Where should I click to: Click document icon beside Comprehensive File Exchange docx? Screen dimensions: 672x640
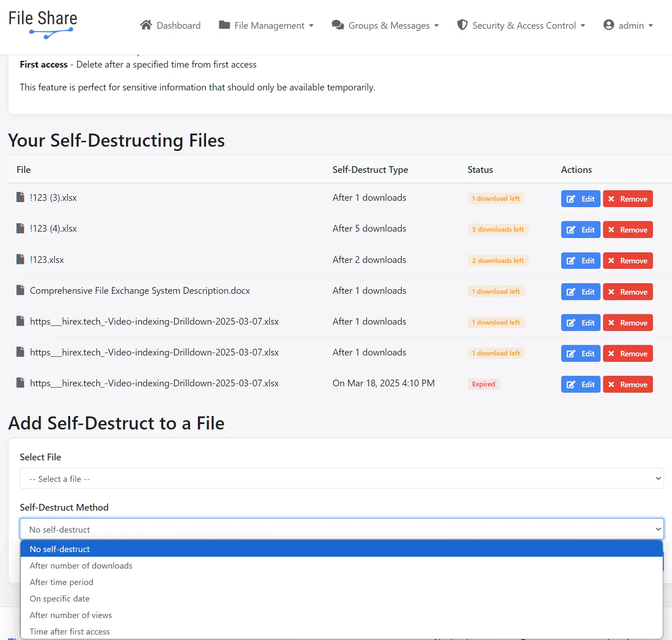click(x=20, y=290)
